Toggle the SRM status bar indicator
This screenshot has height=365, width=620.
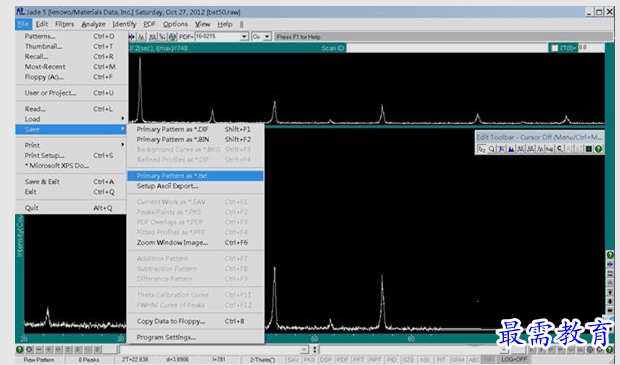click(x=458, y=359)
